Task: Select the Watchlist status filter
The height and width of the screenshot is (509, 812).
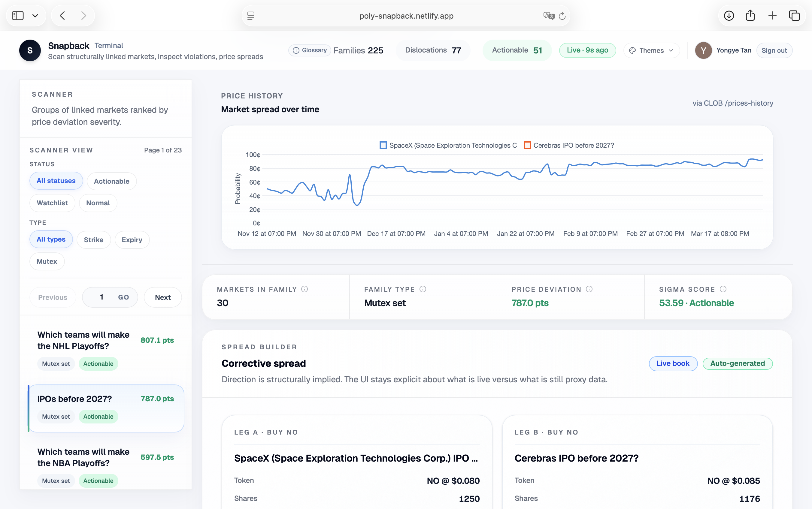Action: click(52, 203)
